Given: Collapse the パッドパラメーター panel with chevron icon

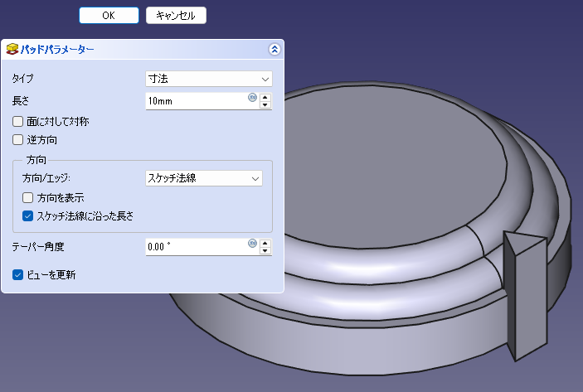Looking at the screenshot, I should [274, 50].
